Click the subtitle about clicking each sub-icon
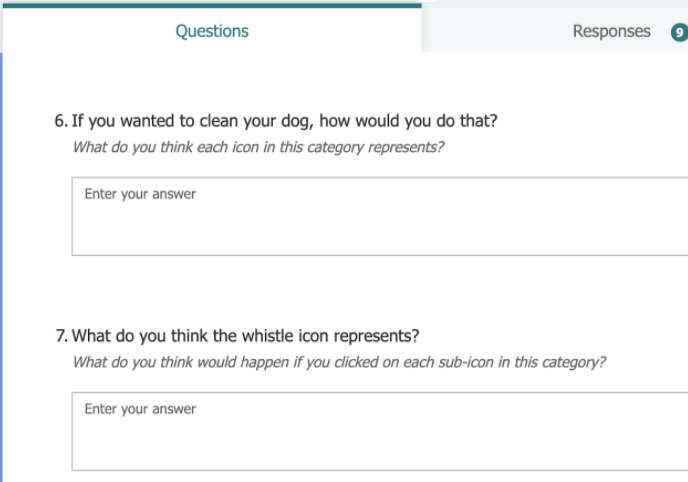 pyautogui.click(x=339, y=362)
